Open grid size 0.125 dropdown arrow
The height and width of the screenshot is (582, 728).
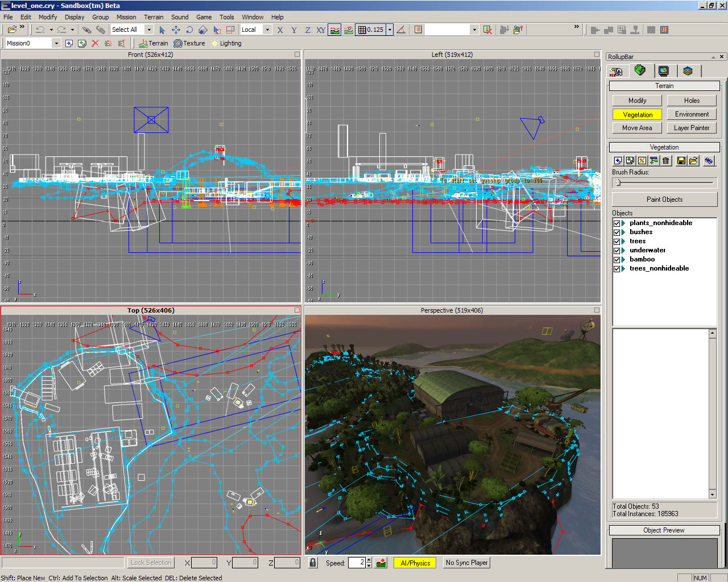(x=390, y=30)
